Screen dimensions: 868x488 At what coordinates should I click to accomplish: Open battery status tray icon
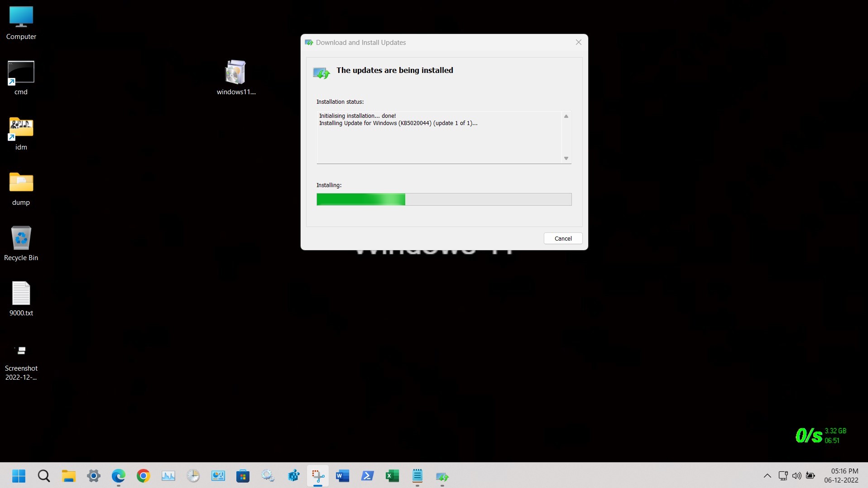click(x=810, y=476)
